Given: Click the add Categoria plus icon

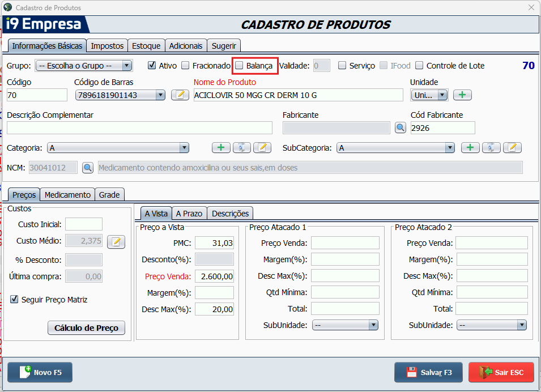Looking at the screenshot, I should point(221,148).
